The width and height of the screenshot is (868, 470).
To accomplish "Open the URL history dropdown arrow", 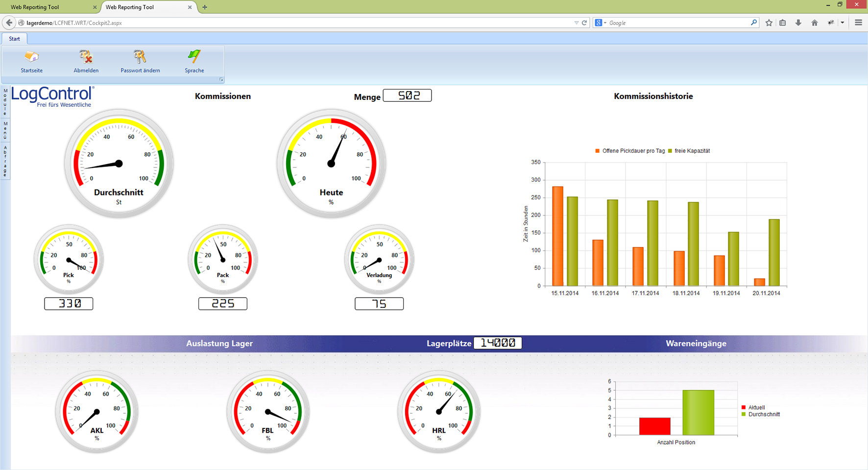I will [x=577, y=23].
